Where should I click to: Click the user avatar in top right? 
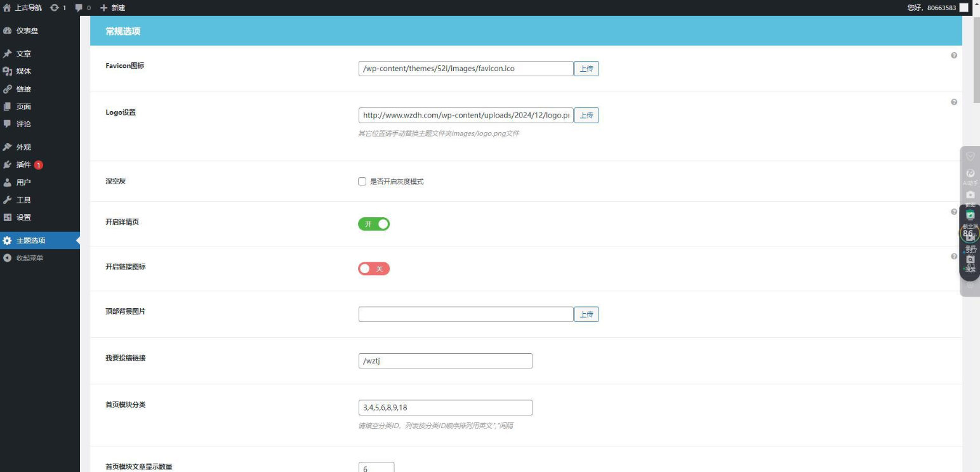click(x=963, y=8)
